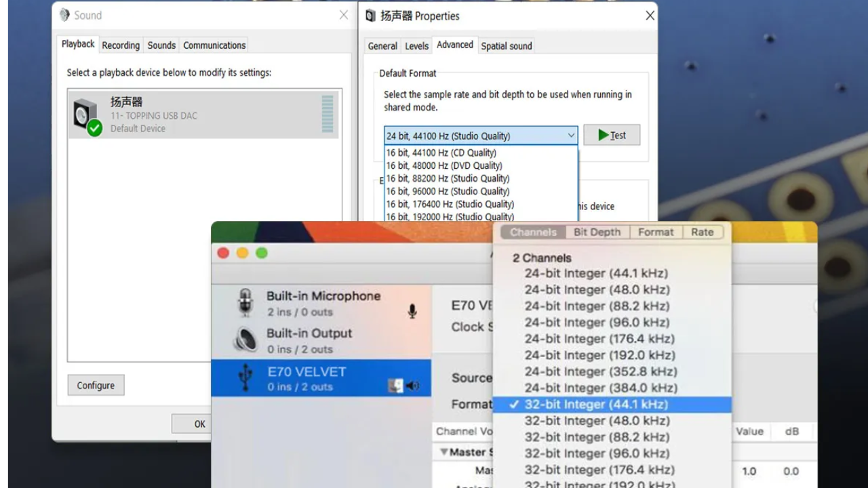Open the 24 bit, 44100 Hz format dropdown
868x488 pixels.
tap(480, 136)
